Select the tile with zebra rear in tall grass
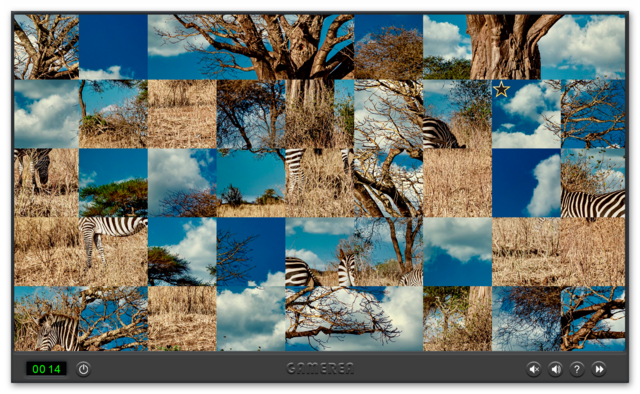640x394 pixels. 457,114
